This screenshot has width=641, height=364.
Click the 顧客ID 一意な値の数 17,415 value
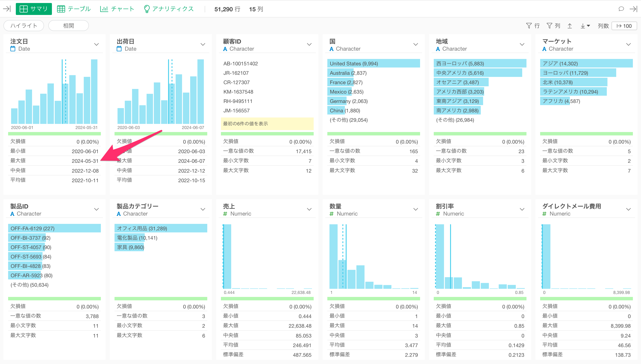[303, 151]
